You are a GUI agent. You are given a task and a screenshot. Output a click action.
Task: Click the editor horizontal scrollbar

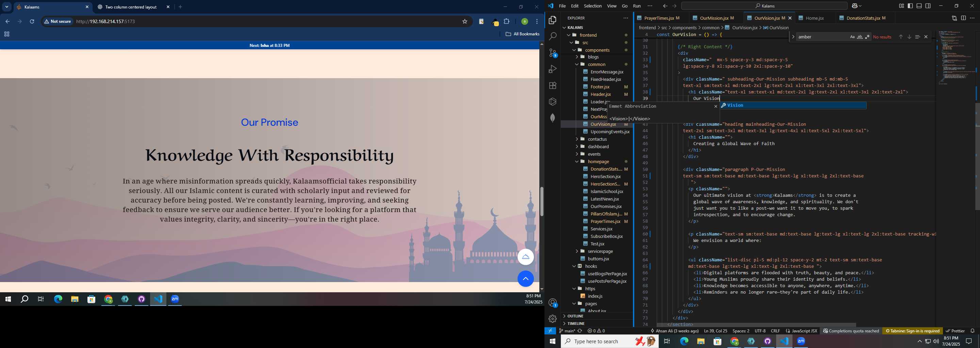756,325
